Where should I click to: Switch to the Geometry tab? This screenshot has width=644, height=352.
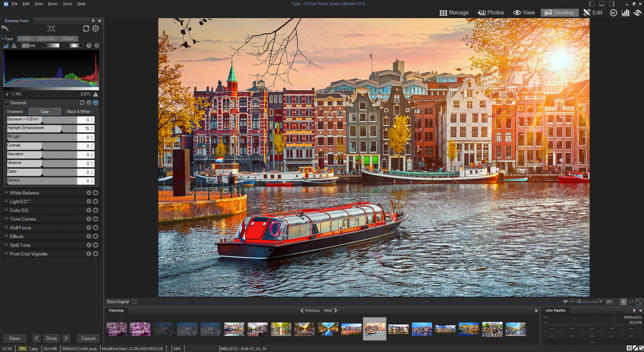pos(47,39)
